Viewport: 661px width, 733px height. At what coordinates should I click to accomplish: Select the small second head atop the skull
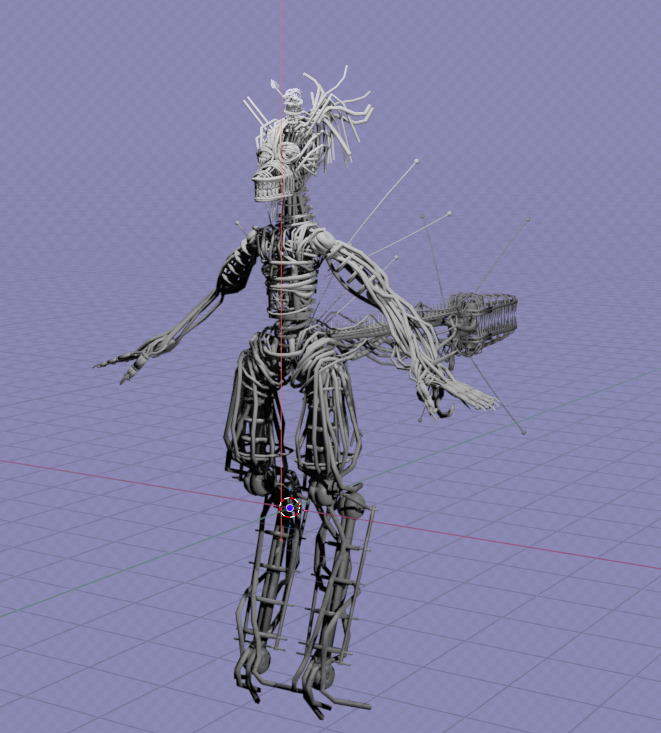point(293,101)
